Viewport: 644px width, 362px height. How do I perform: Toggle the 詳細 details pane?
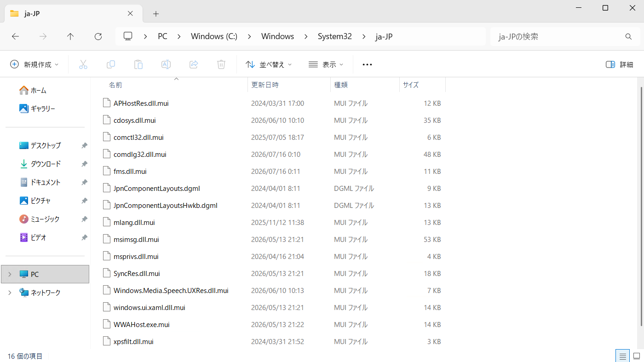click(620, 64)
